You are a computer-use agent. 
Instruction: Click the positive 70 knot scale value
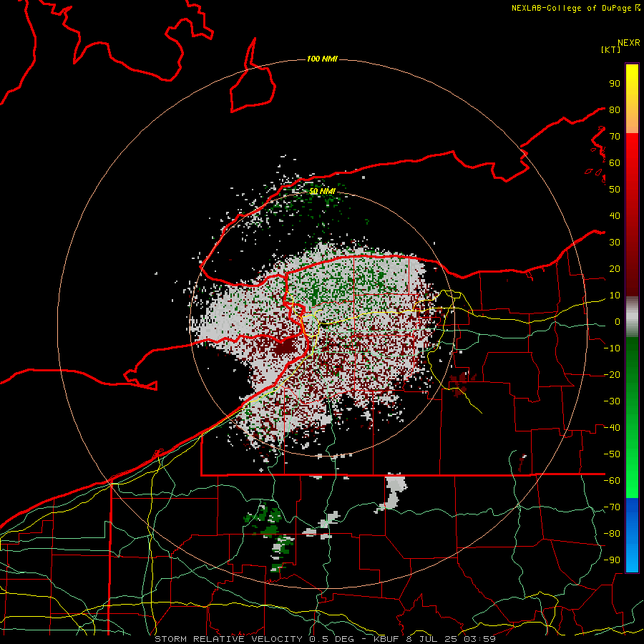[615, 137]
